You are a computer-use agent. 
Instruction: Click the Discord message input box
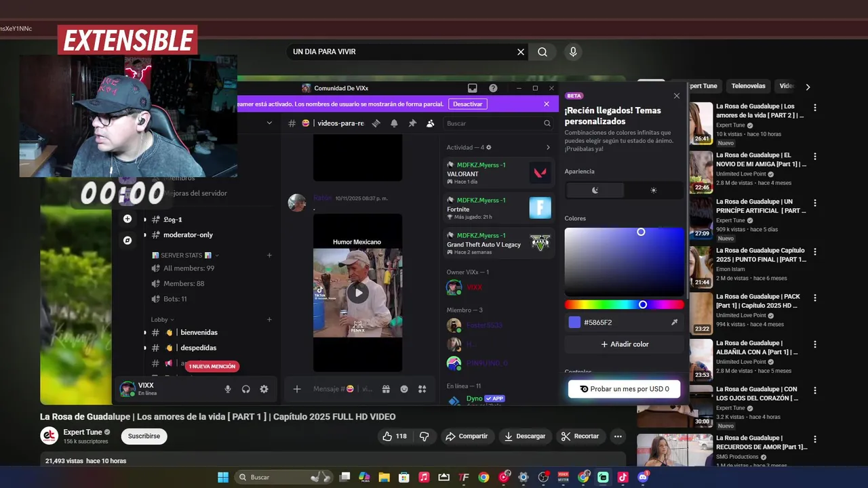pos(342,389)
